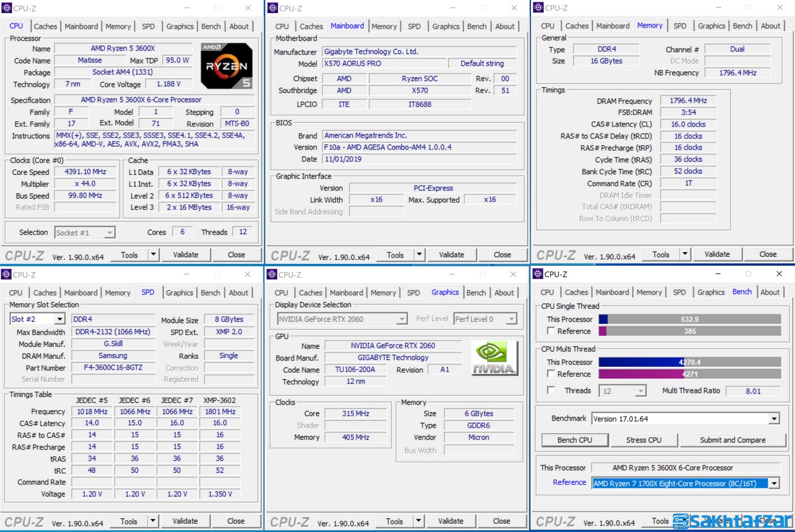Open the NVIDIA GeForce RTX 2060 display device dropdown
Viewport: 795px width, 532px height.
402,319
